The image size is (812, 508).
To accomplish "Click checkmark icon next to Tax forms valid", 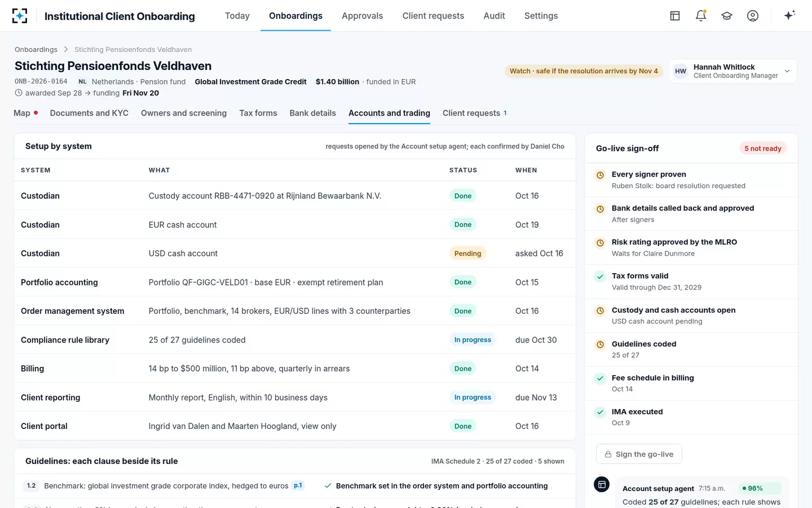I will click(x=601, y=277).
